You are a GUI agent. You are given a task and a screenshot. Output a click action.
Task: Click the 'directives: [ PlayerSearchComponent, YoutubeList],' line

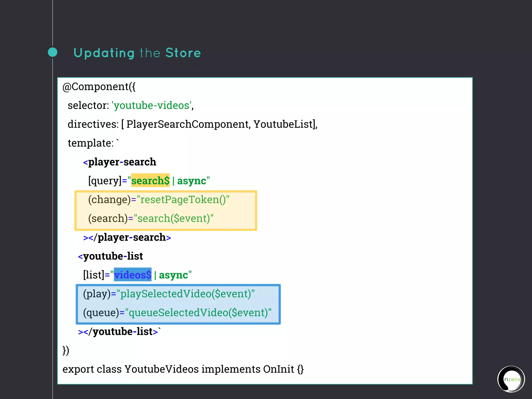click(192, 124)
